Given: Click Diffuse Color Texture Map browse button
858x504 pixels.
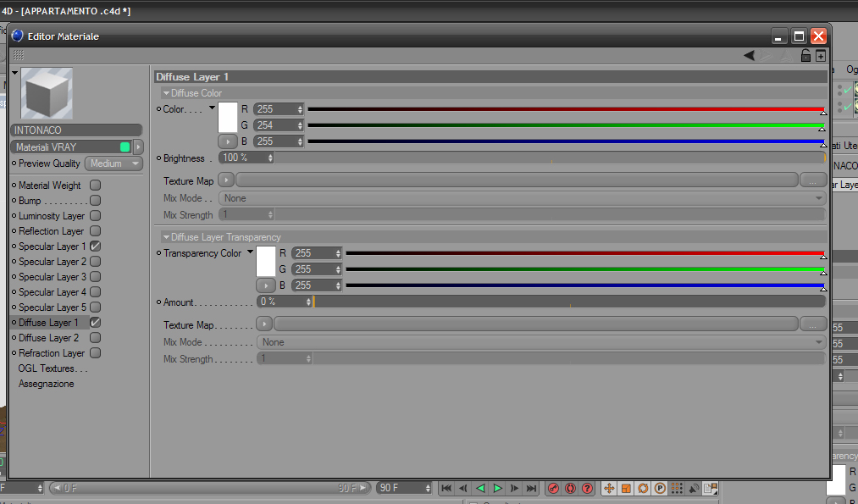Looking at the screenshot, I should coord(813,180).
